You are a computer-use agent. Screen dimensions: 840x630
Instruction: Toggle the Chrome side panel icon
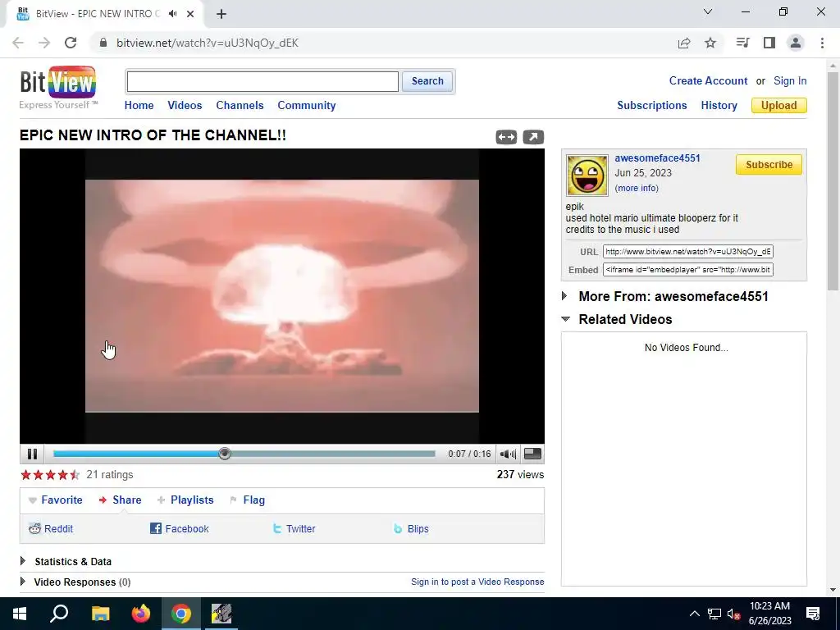(769, 43)
